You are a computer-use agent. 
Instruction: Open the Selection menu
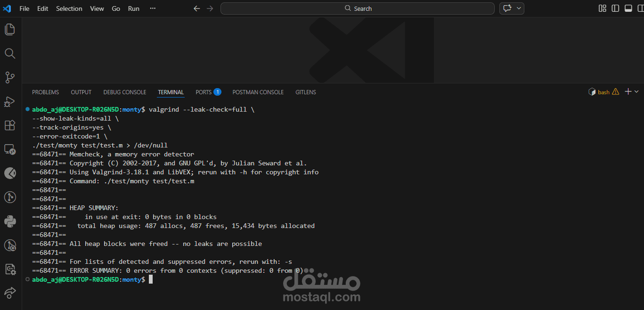point(69,8)
